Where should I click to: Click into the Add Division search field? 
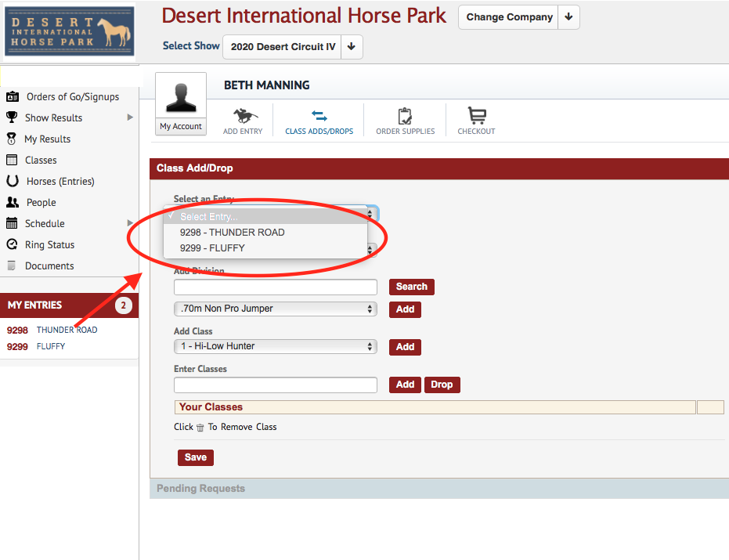click(x=276, y=287)
